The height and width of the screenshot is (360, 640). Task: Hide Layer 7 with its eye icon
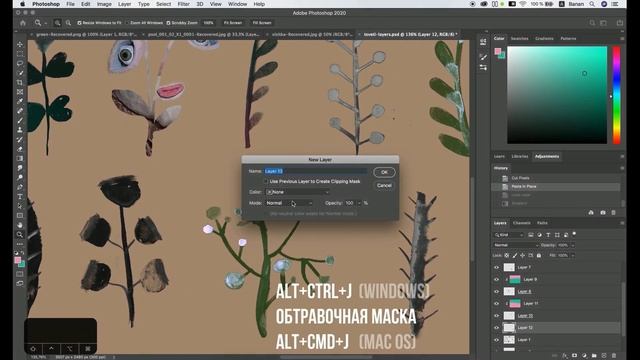497,268
